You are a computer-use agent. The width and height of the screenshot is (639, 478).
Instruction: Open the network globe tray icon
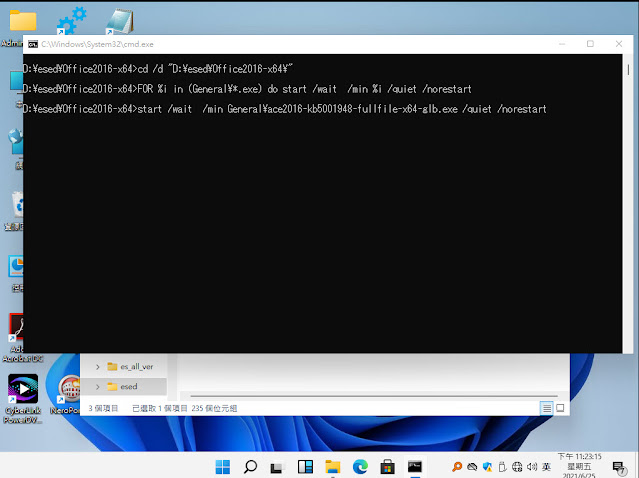click(x=517, y=467)
